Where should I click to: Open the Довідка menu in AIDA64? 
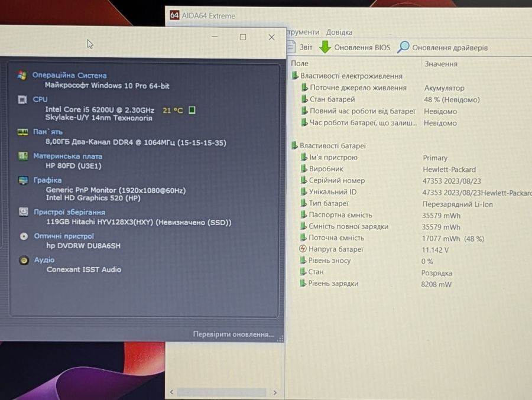tap(339, 32)
